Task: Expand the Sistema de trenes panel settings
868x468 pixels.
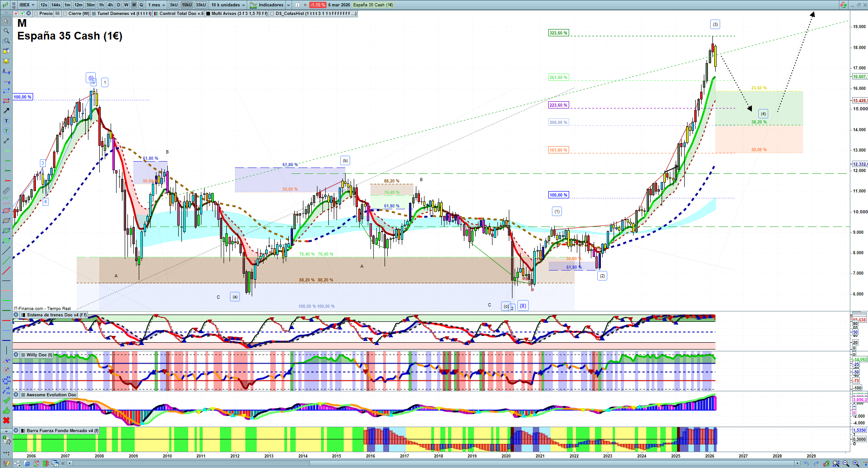Action: point(16,315)
